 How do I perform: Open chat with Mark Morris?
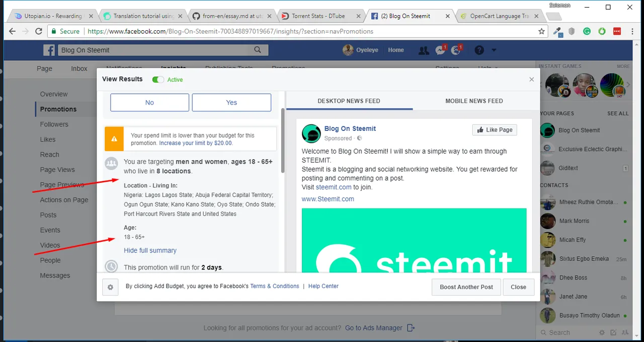[x=584, y=221]
